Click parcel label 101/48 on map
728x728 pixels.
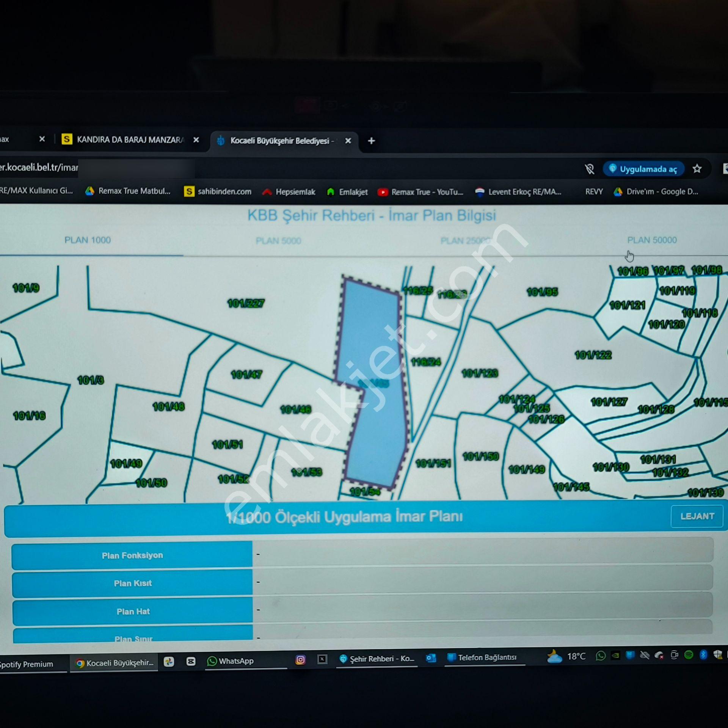[x=168, y=407]
